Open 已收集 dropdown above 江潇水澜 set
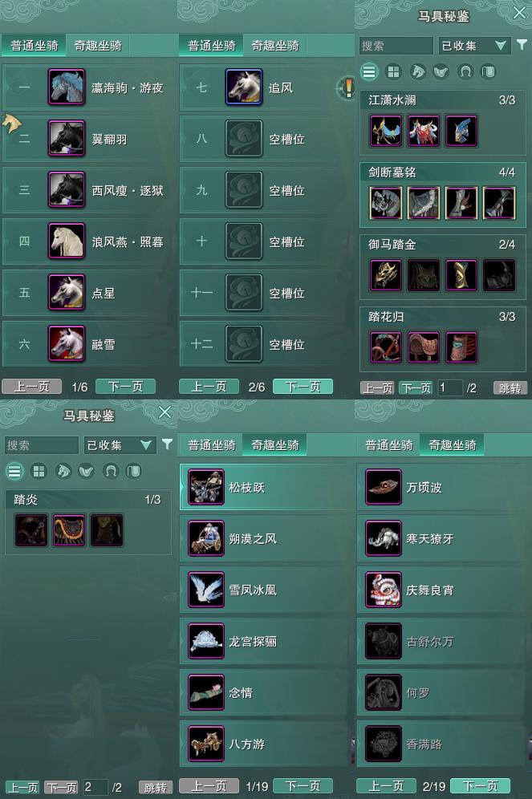Screen dimensions: 532x799 pyautogui.click(x=474, y=46)
